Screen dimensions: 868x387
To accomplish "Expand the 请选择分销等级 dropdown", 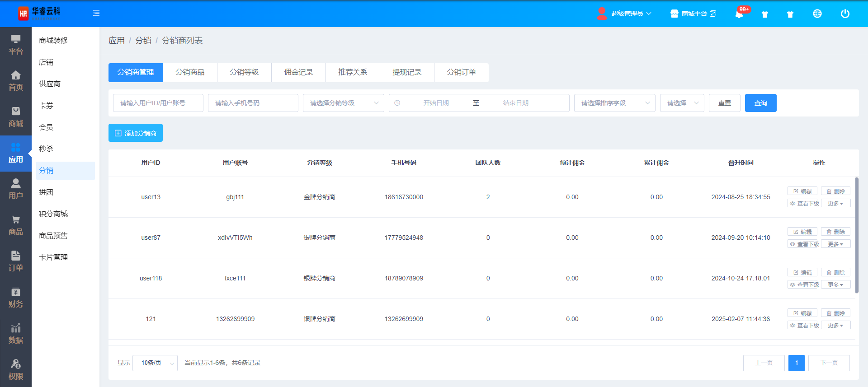I will pos(343,103).
